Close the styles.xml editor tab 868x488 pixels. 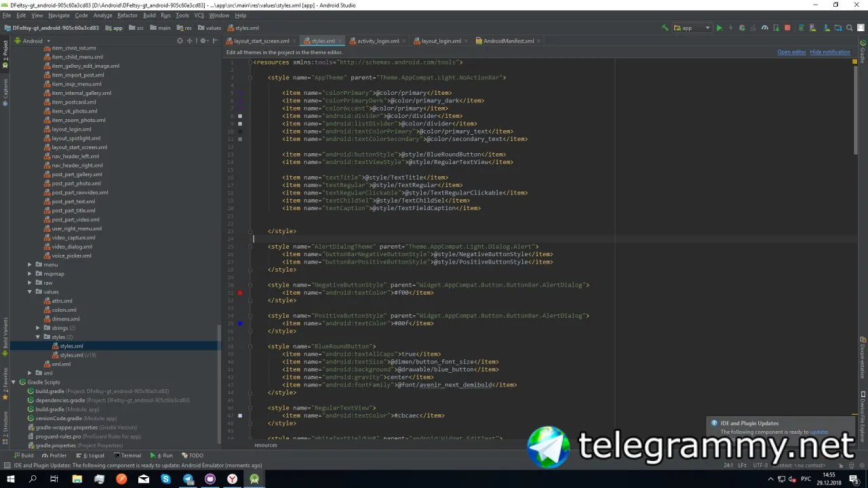coord(340,41)
